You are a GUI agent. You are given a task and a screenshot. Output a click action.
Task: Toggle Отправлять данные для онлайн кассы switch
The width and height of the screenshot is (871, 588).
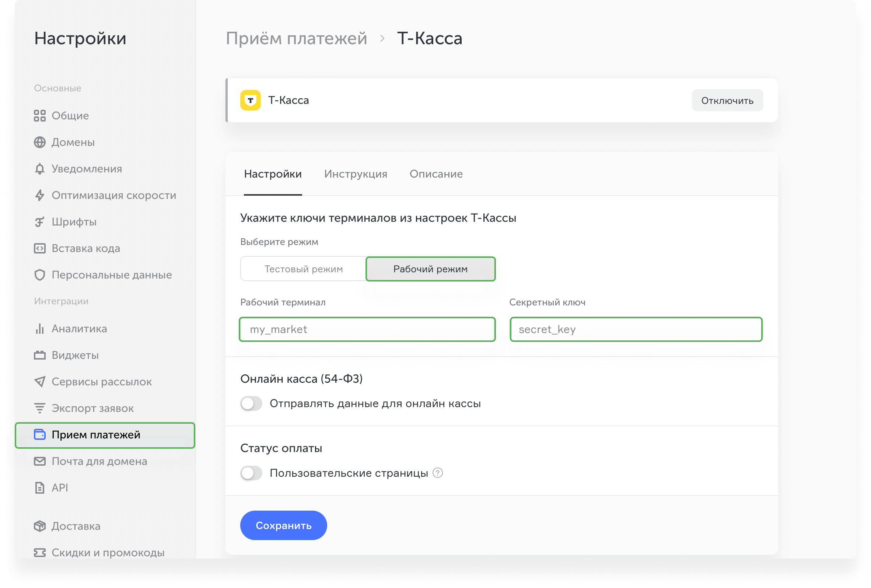251,404
